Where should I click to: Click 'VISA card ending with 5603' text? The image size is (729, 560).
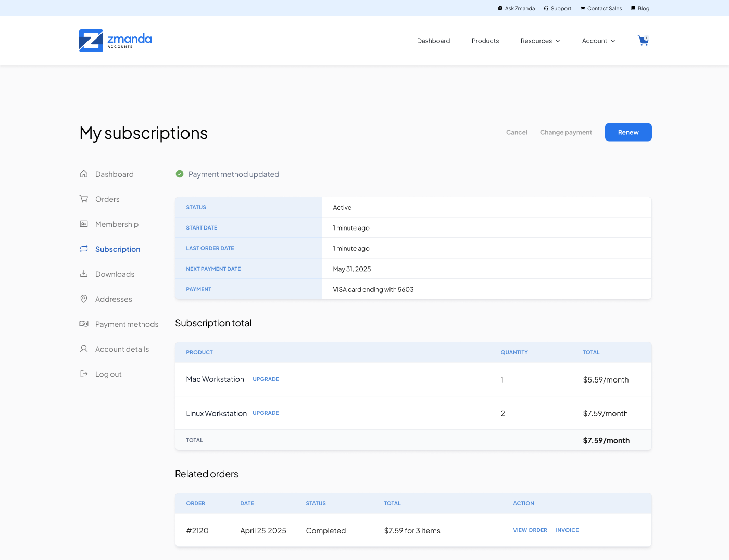click(x=373, y=289)
